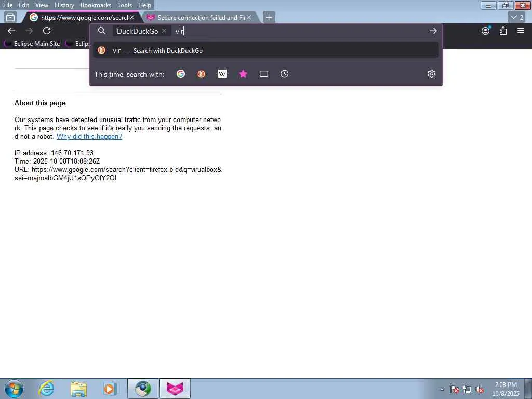Viewport: 532px width, 399px height.
Task: Launch Internet Explorer from taskbar
Action: click(x=46, y=389)
